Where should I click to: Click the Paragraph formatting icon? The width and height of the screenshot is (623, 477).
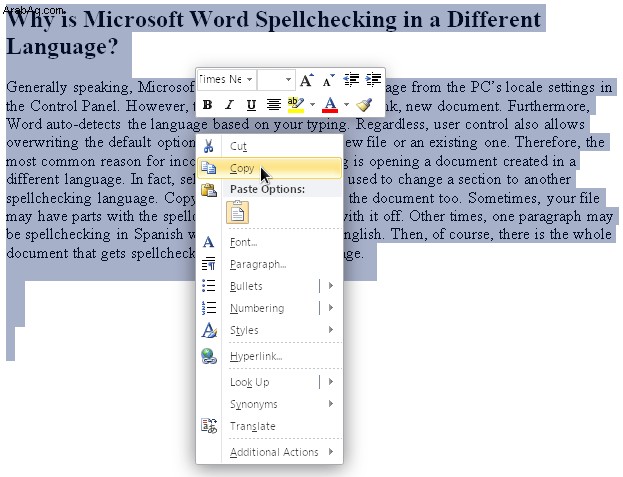click(209, 264)
